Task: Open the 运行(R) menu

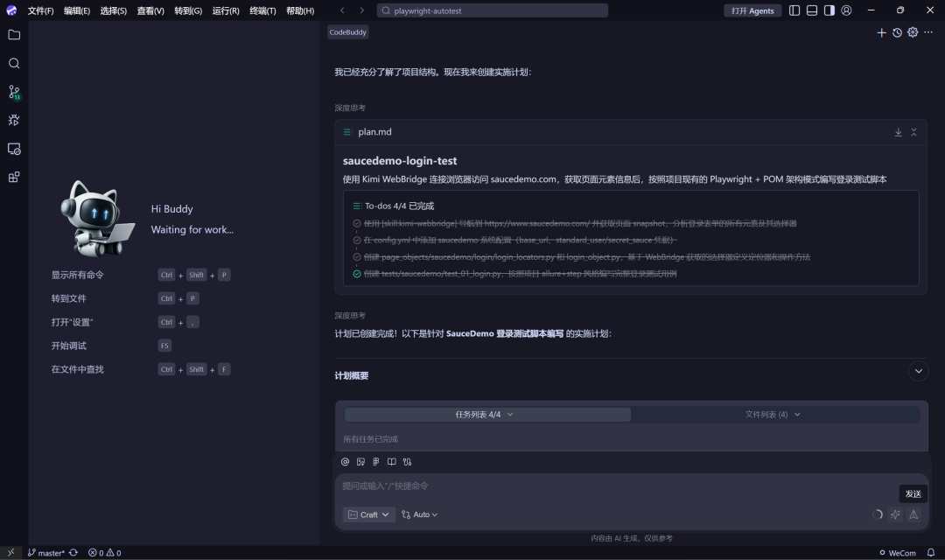Action: click(x=226, y=10)
